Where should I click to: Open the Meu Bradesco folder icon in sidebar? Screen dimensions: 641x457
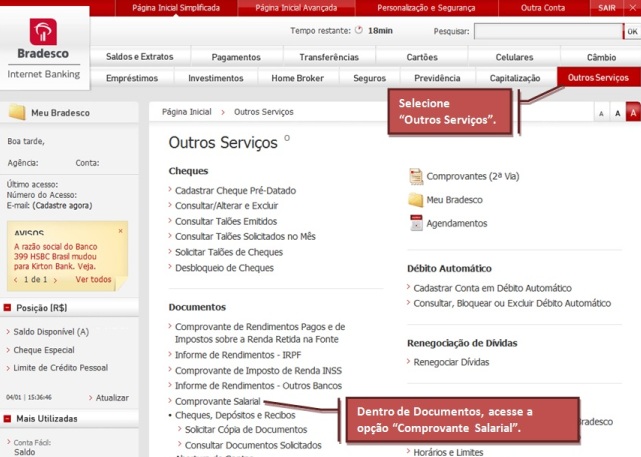tap(17, 112)
